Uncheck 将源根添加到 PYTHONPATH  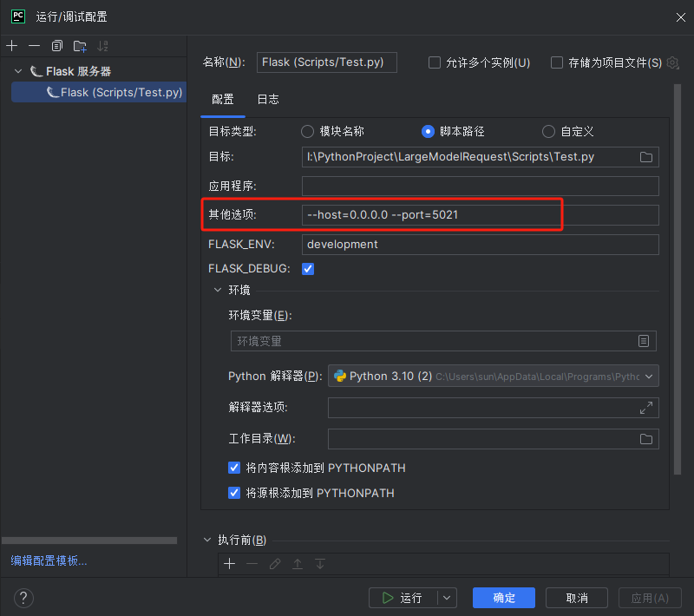[234, 493]
